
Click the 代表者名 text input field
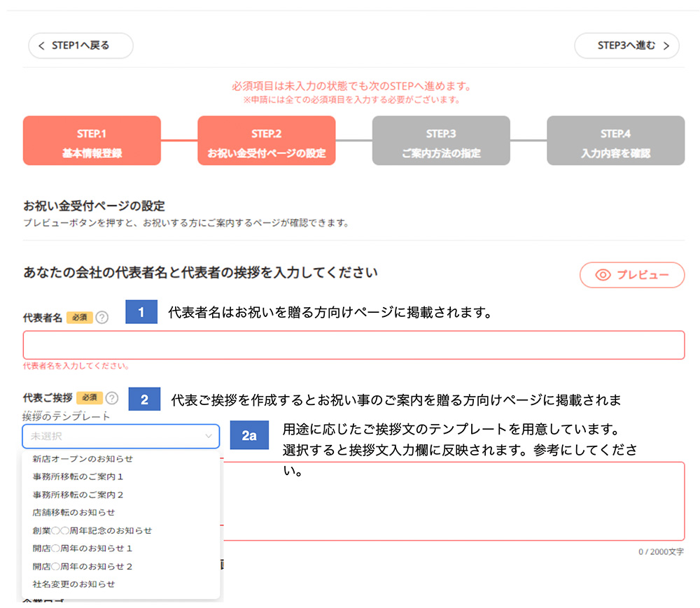point(353,345)
